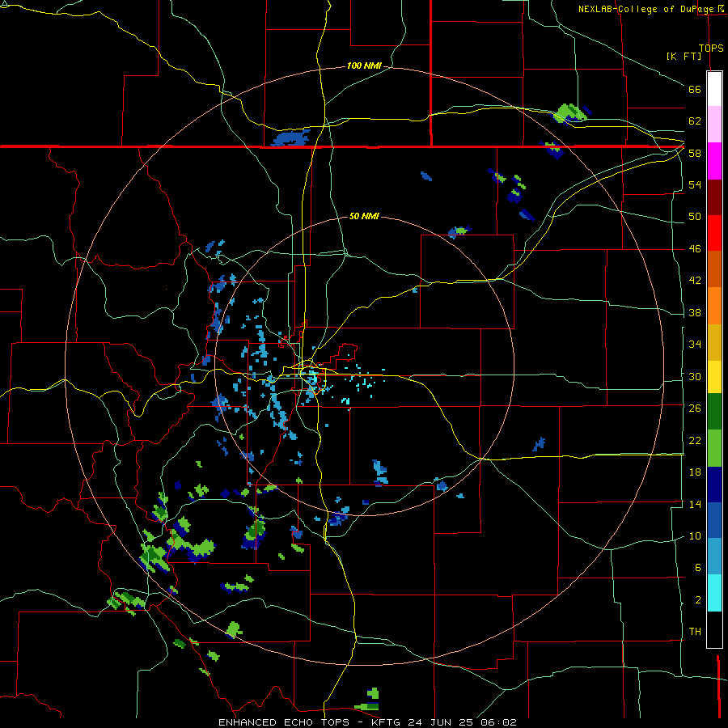Select the dark green swatch beside 26
The image size is (728, 728).
[714, 412]
